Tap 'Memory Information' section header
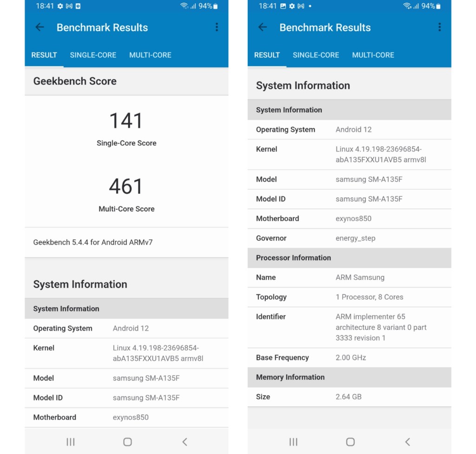The height and width of the screenshot is (454, 476). coord(350,377)
